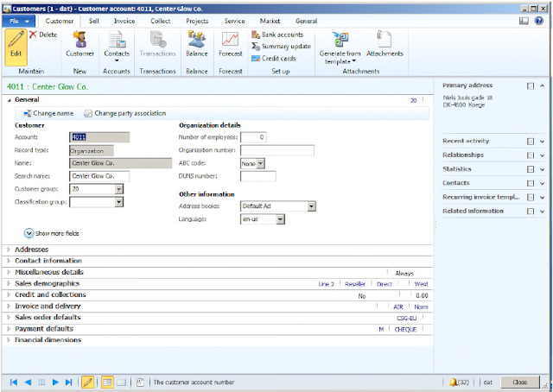Switch to the Service tab
Screen dimensions: 553x392
[x=234, y=21]
